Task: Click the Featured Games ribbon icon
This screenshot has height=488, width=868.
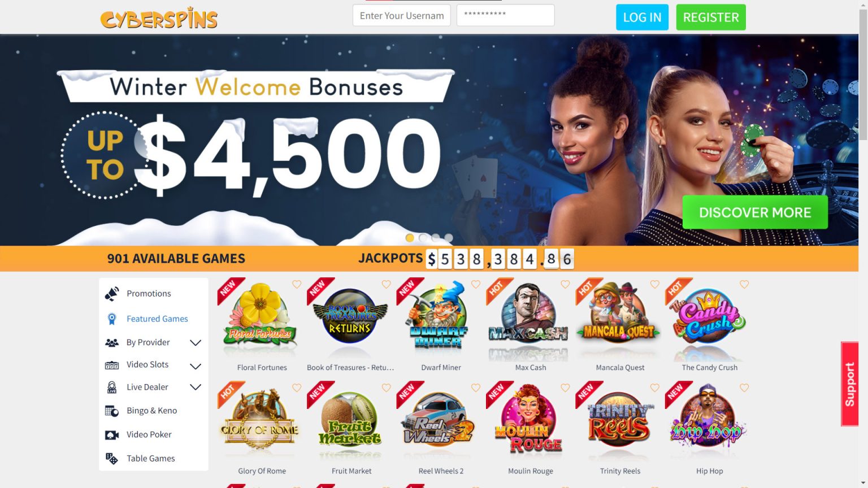Action: (x=112, y=319)
